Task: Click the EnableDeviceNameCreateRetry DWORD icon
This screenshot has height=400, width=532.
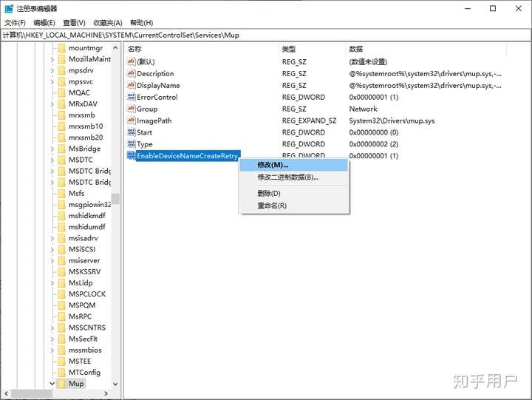Action: pyautogui.click(x=131, y=156)
